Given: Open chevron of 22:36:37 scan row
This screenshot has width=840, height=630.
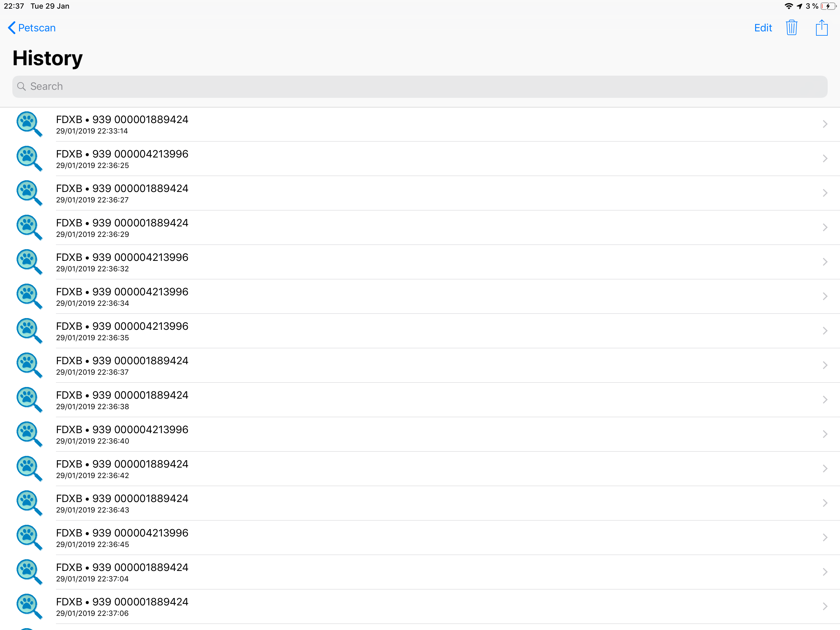Looking at the screenshot, I should (x=825, y=365).
